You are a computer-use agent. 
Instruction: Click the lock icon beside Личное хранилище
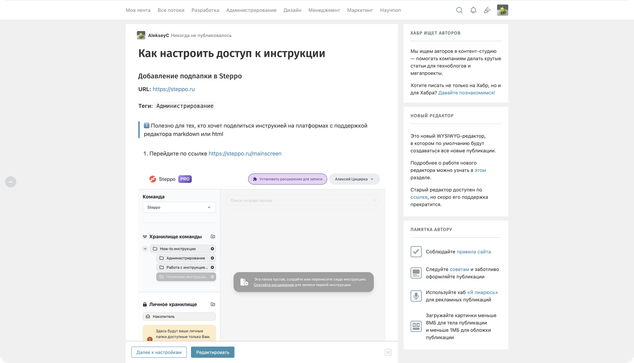coord(145,304)
